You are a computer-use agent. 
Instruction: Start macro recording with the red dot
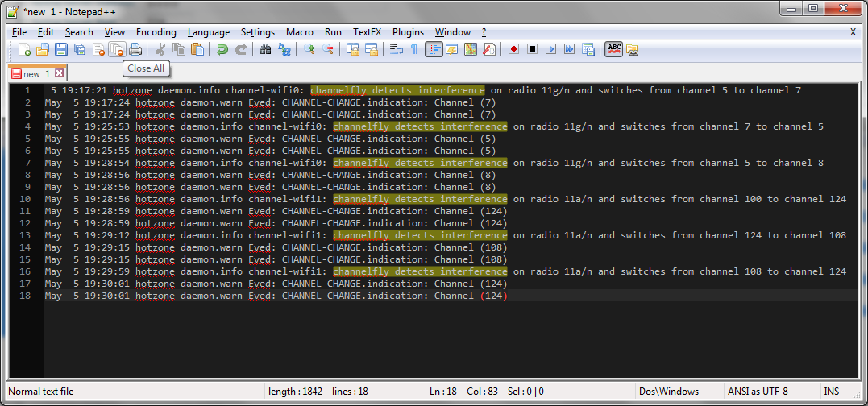point(513,50)
